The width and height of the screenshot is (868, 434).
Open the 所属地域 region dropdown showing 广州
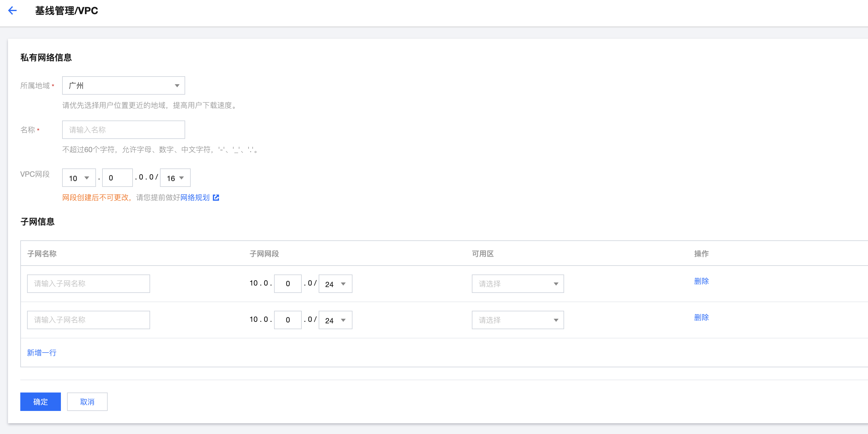[123, 85]
